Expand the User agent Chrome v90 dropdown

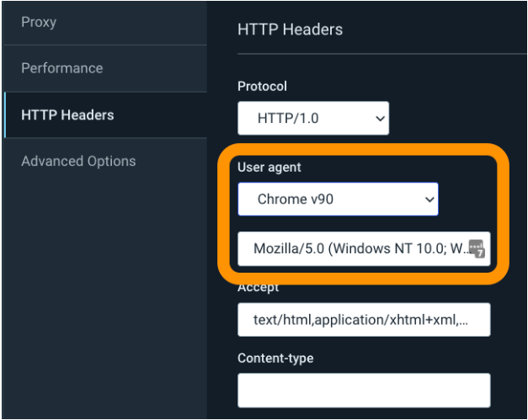(x=338, y=199)
